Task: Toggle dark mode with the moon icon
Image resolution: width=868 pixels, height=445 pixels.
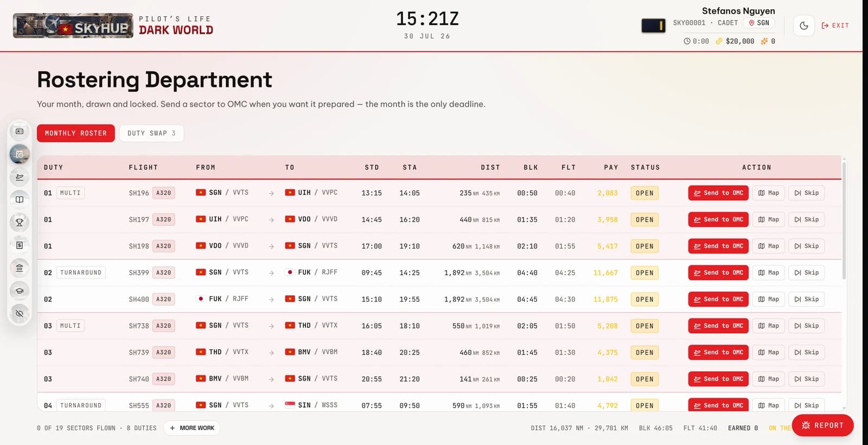Action: [804, 26]
